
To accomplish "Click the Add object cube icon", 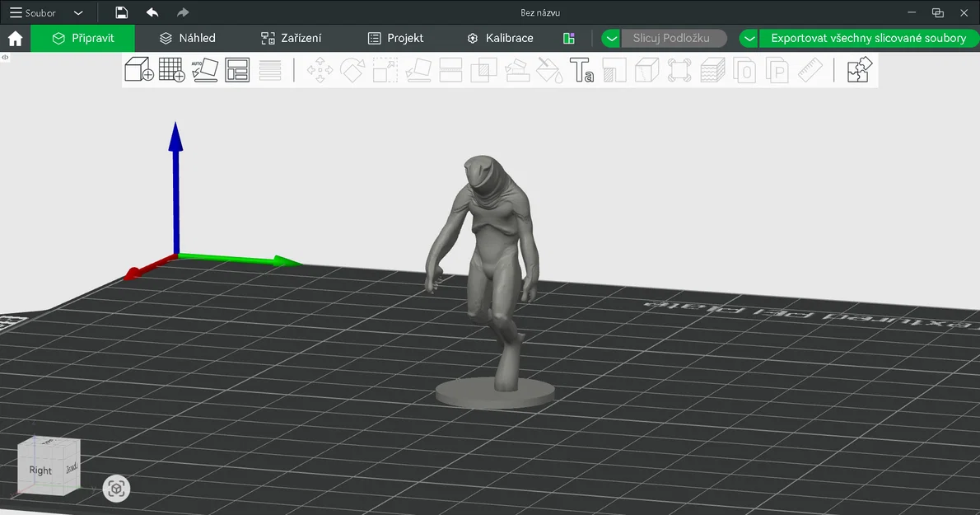I will [138, 69].
